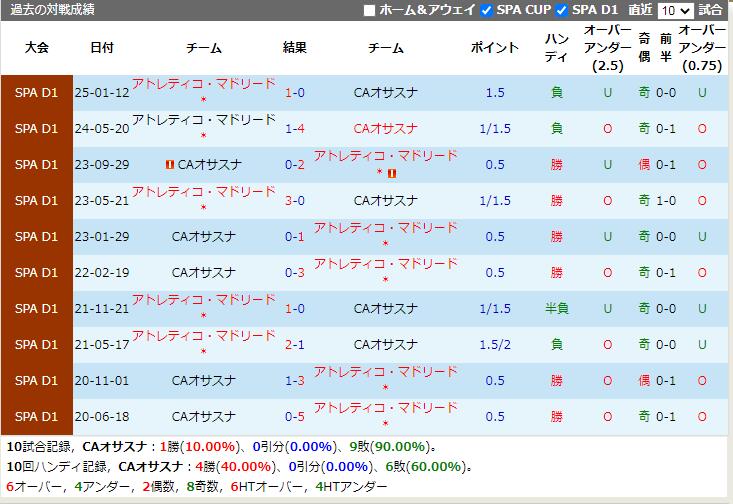Open the 2-1 result from 21-05-17

tap(295, 345)
